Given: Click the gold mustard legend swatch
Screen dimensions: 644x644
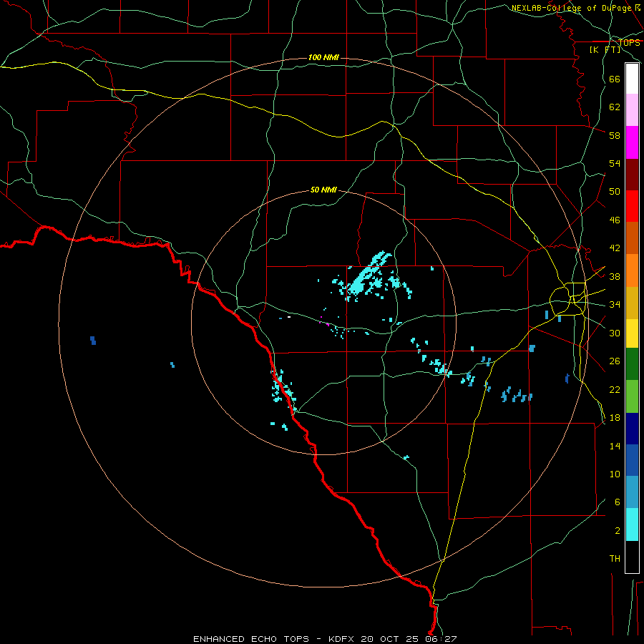Looking at the screenshot, I should click(632, 303).
